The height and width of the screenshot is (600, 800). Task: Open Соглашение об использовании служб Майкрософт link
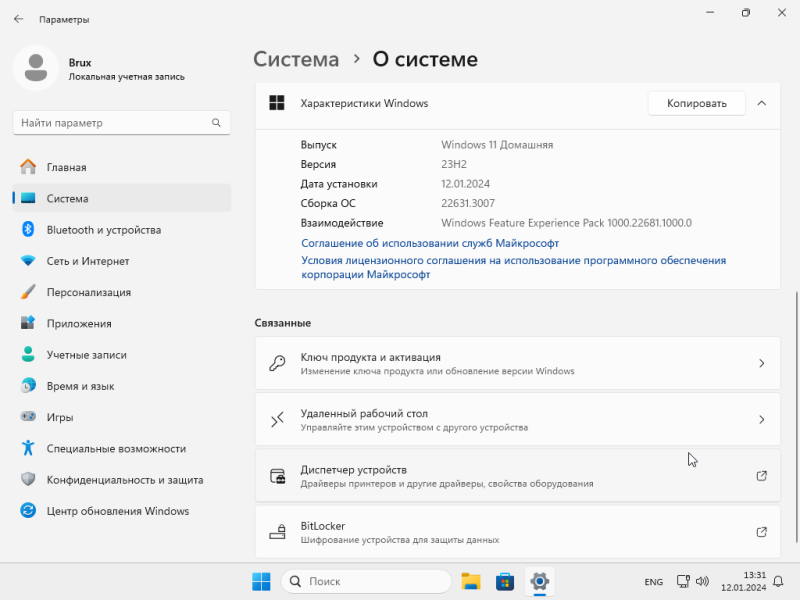click(x=430, y=243)
